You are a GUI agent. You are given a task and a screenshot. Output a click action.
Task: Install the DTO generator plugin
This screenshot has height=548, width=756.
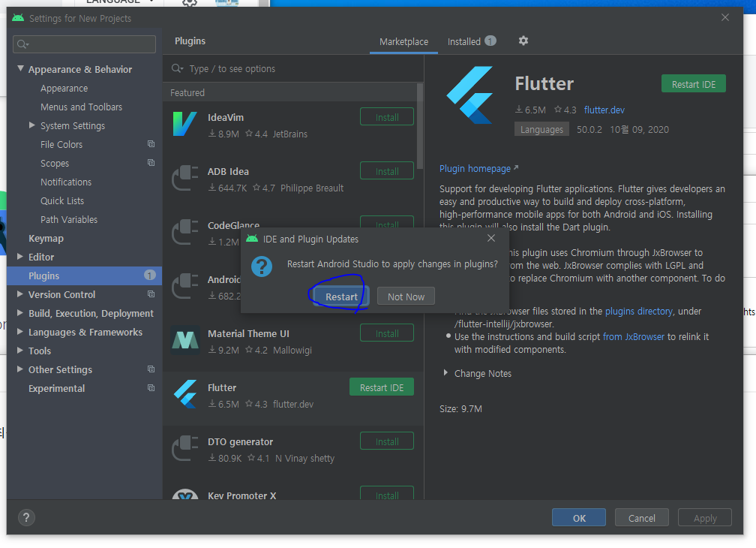tap(387, 441)
